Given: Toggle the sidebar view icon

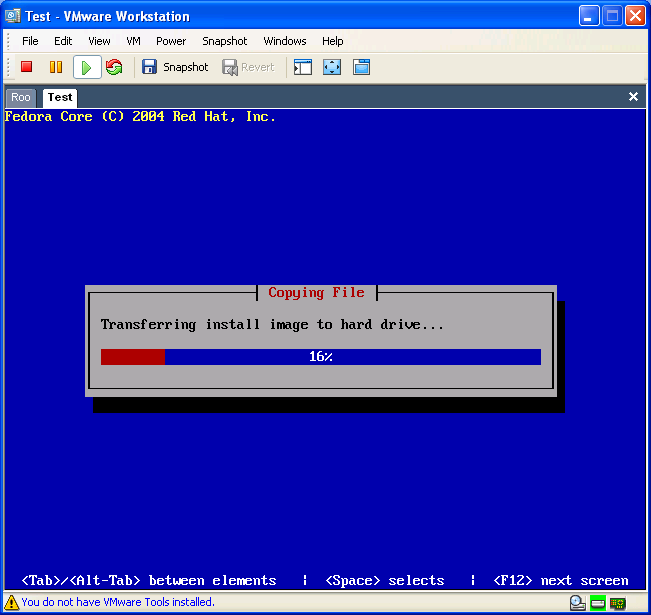Looking at the screenshot, I should (303, 67).
